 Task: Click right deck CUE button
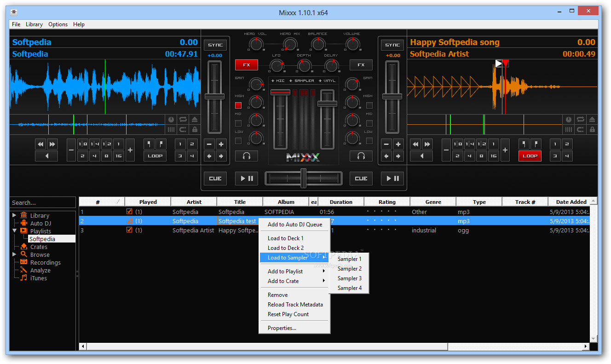[361, 179]
